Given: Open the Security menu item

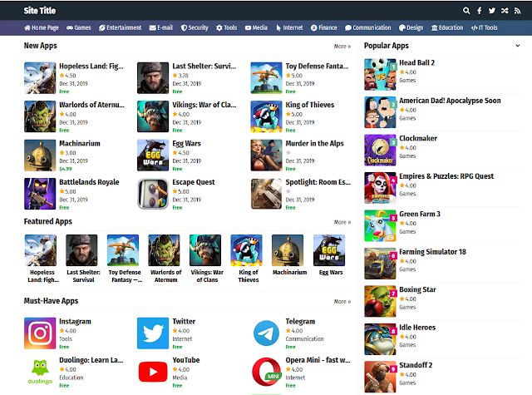Looking at the screenshot, I should (195, 27).
